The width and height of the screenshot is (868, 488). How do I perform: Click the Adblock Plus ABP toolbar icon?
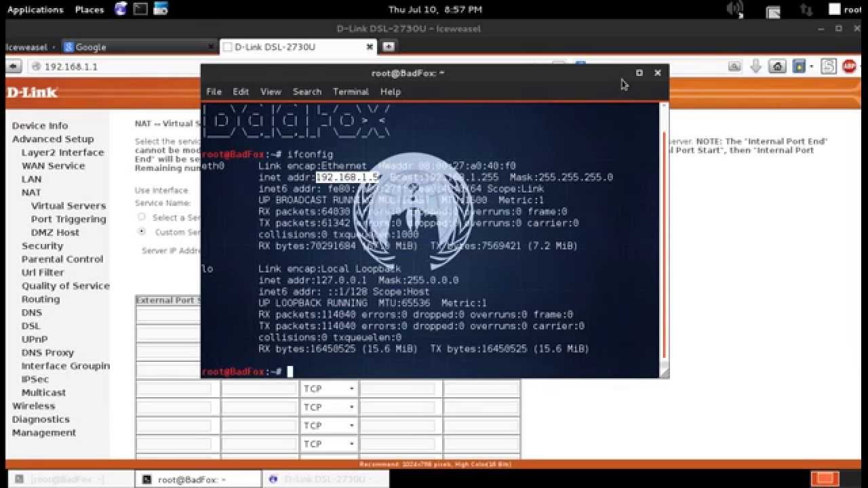tap(849, 66)
